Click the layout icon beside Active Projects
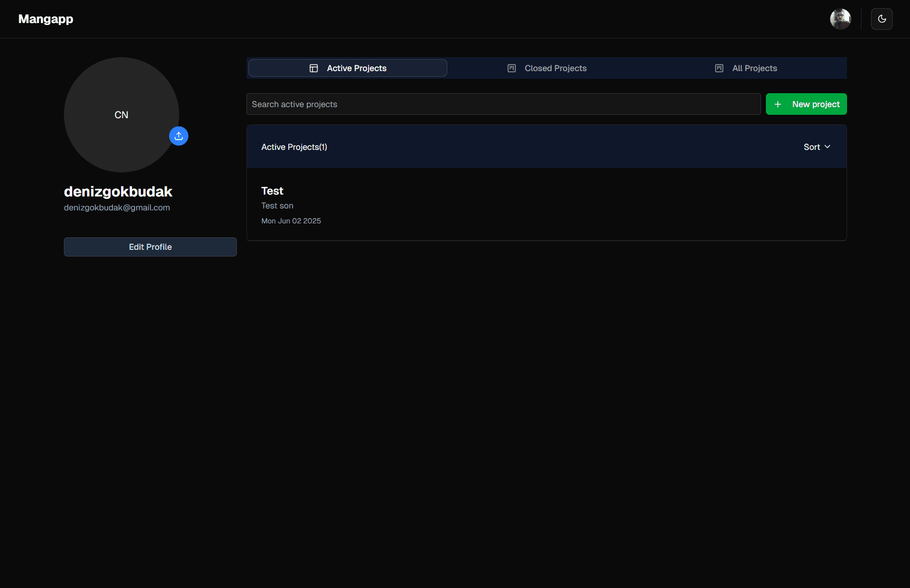Image resolution: width=910 pixels, height=588 pixels. tap(314, 68)
